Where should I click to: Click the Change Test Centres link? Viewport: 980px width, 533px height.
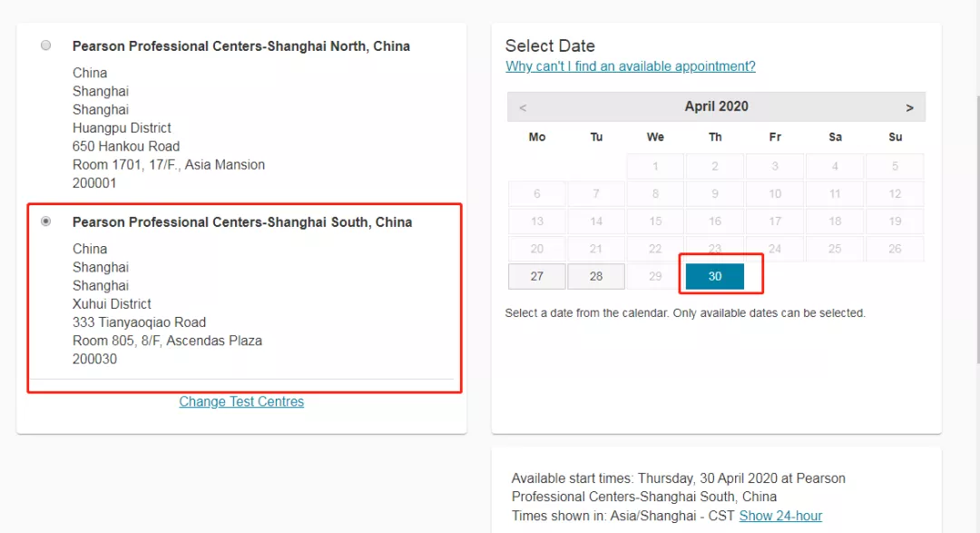241,401
